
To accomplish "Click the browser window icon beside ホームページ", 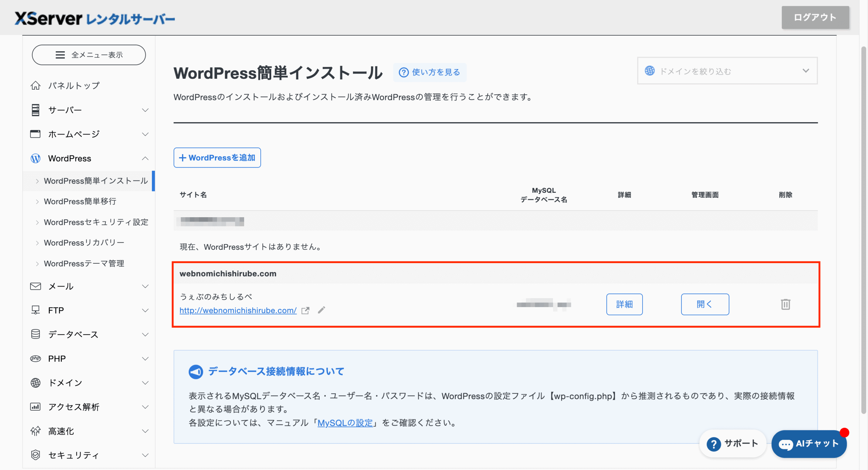I will [36, 134].
